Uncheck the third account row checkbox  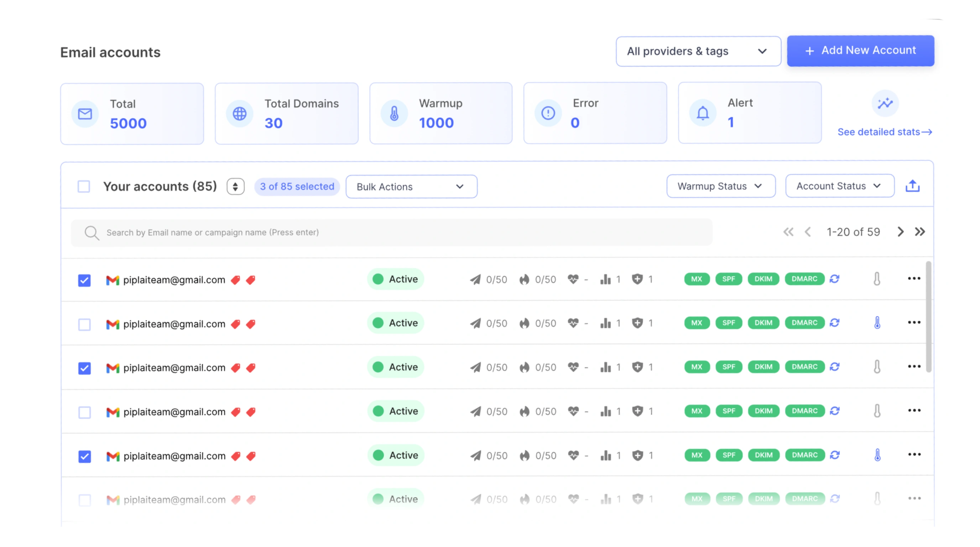[84, 368]
